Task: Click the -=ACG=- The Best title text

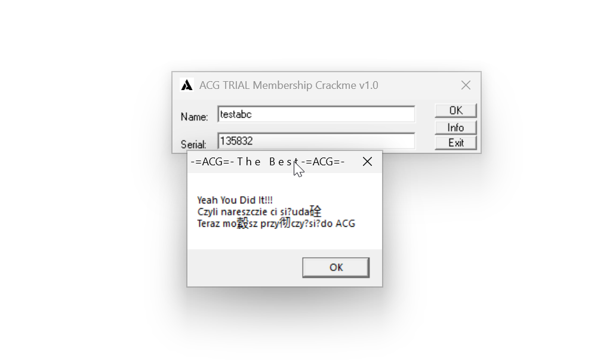Action: (x=267, y=162)
